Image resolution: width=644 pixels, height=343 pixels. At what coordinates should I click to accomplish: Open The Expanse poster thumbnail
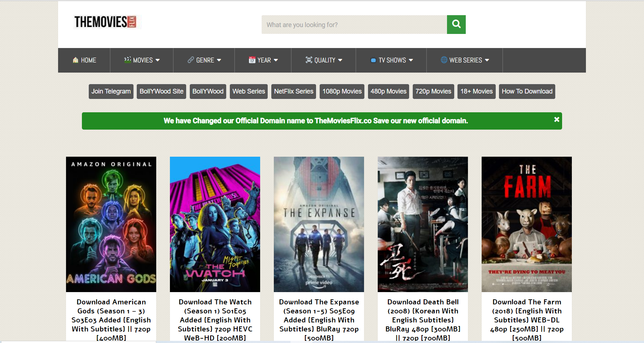point(319,224)
